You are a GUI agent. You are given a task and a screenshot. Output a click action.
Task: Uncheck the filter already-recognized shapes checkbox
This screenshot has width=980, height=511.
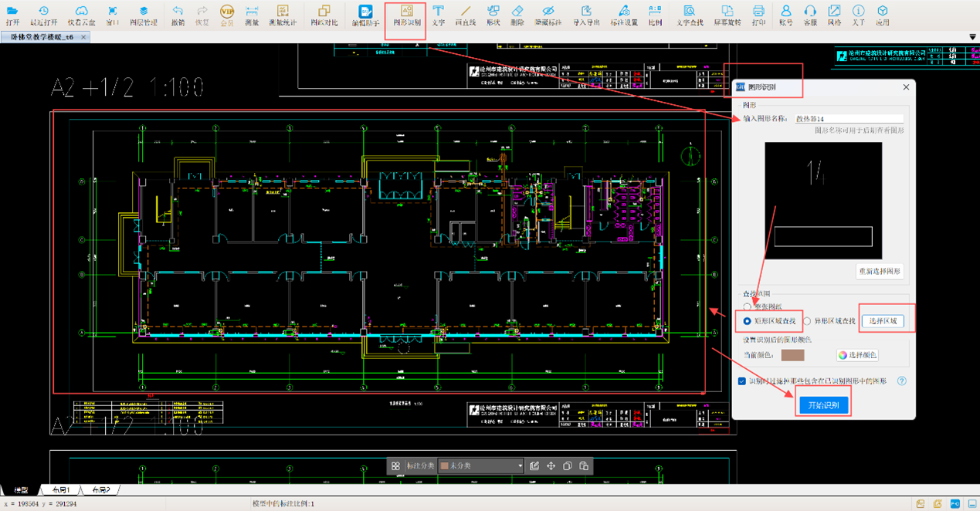(742, 381)
